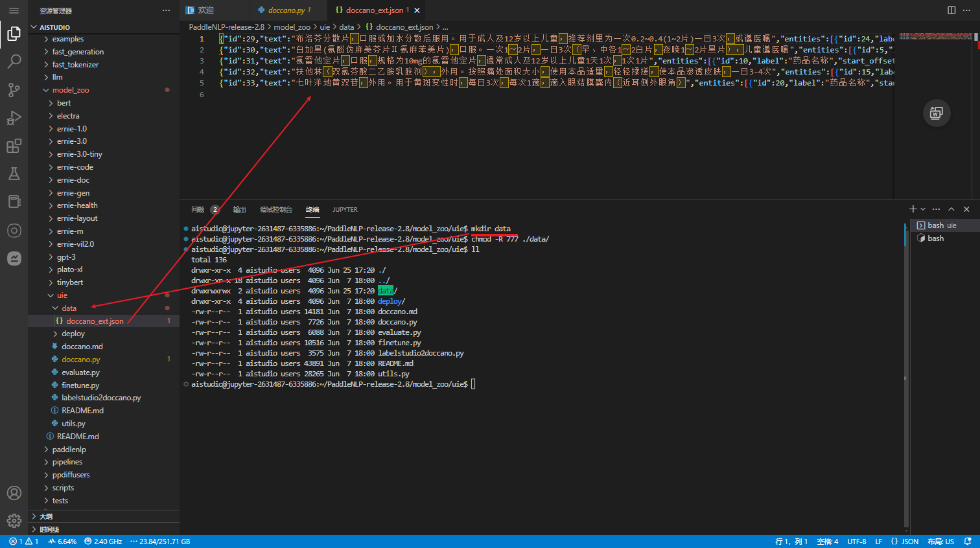Change cursor position 行 1, 列 1
Image resolution: width=980 pixels, height=548 pixels.
click(791, 542)
